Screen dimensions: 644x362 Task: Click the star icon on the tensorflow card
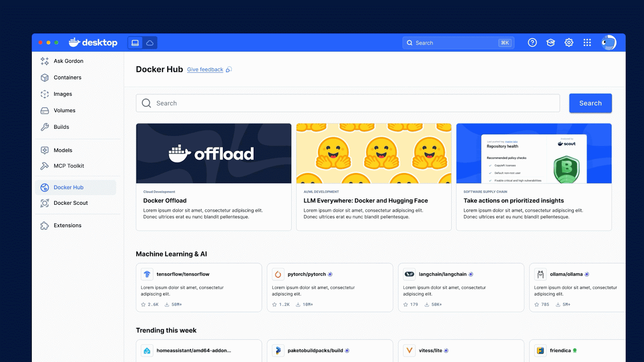143,304
